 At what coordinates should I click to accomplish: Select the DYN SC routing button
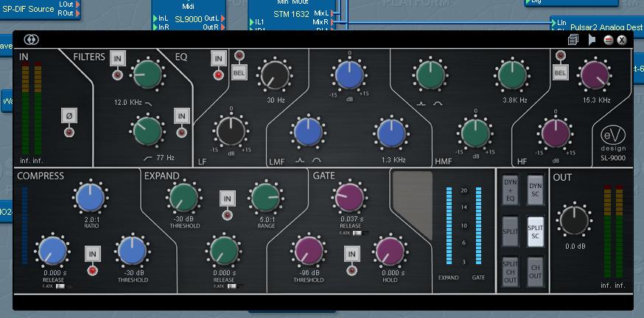pos(535,190)
